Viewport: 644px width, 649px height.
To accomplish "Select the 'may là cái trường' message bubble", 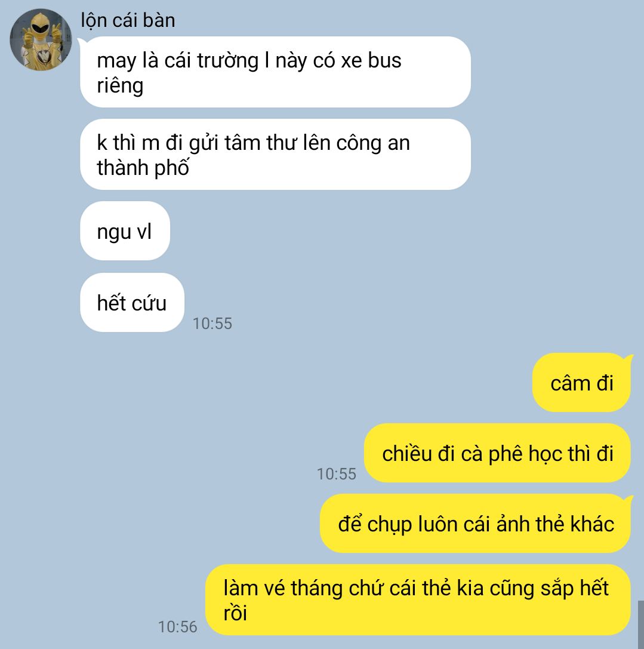I will (x=275, y=72).
